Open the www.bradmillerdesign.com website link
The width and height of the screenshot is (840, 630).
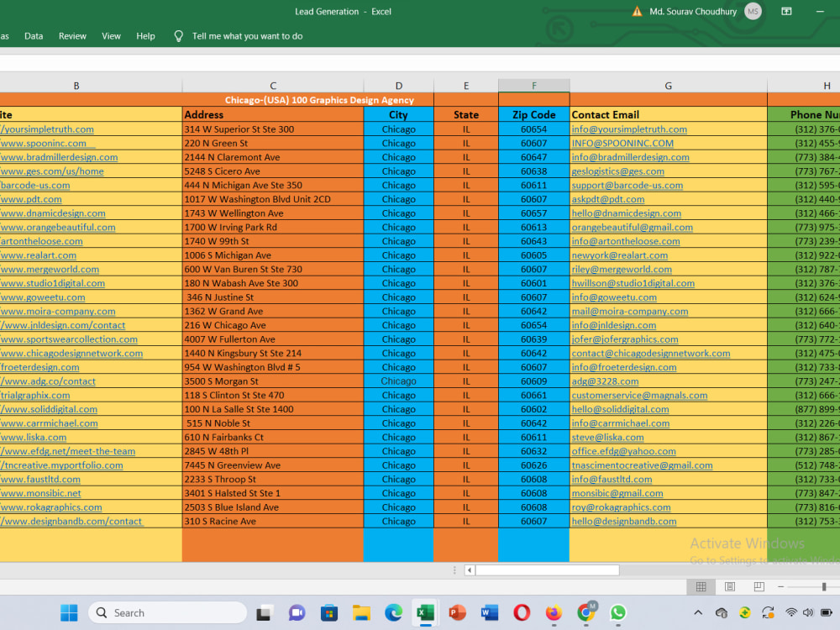point(59,157)
